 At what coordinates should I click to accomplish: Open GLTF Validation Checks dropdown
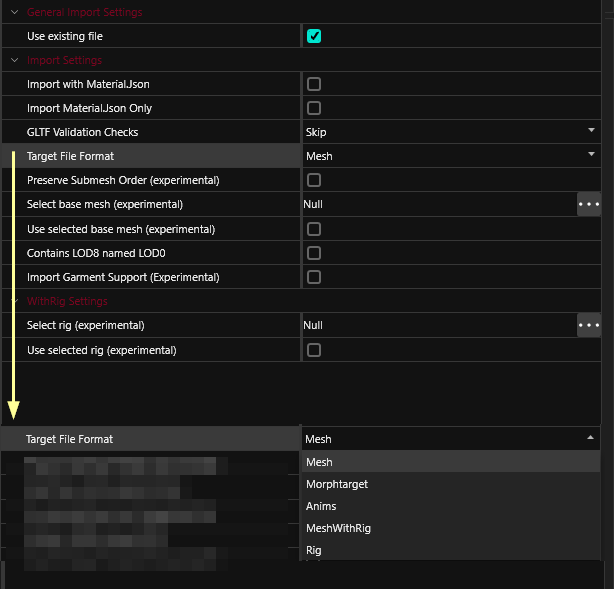click(x=450, y=132)
